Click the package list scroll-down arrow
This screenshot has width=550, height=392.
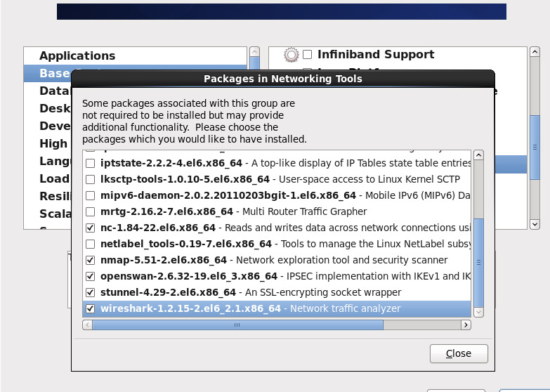tap(479, 312)
